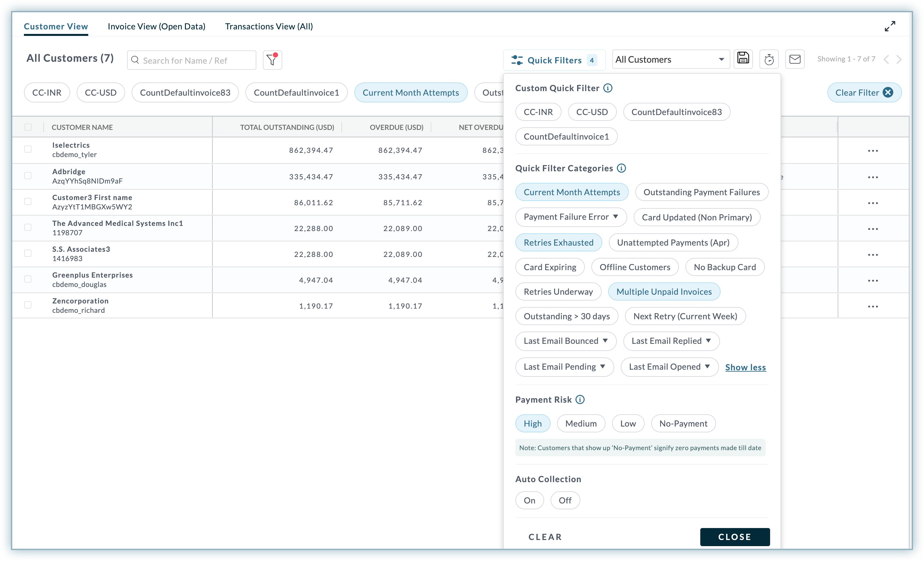Turn Auto Collection filter Off
The image size is (924, 561).
tap(565, 500)
